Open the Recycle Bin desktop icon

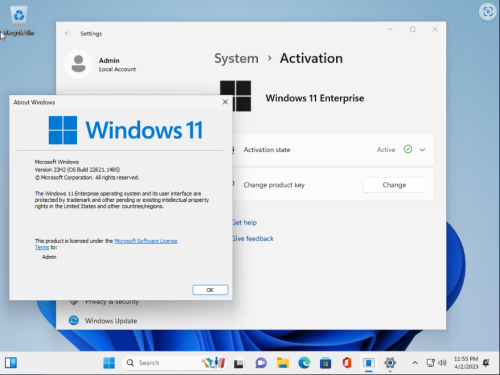click(x=19, y=21)
